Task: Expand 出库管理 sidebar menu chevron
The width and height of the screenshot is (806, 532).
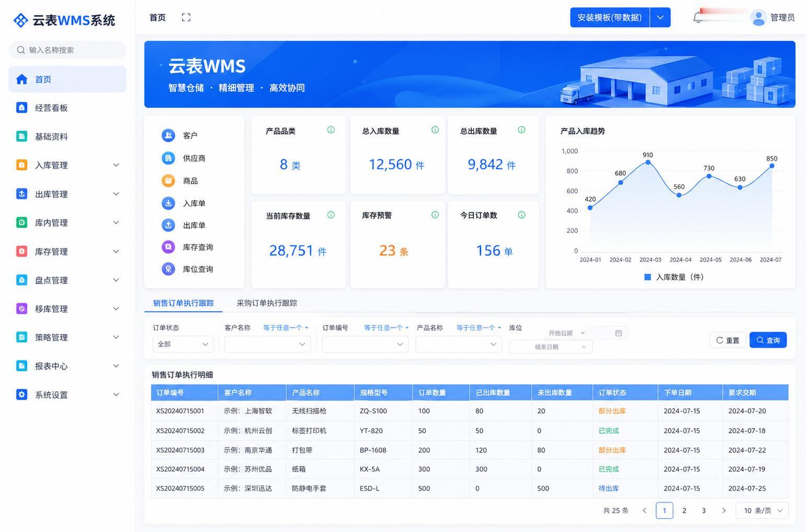Action: pyautogui.click(x=116, y=194)
